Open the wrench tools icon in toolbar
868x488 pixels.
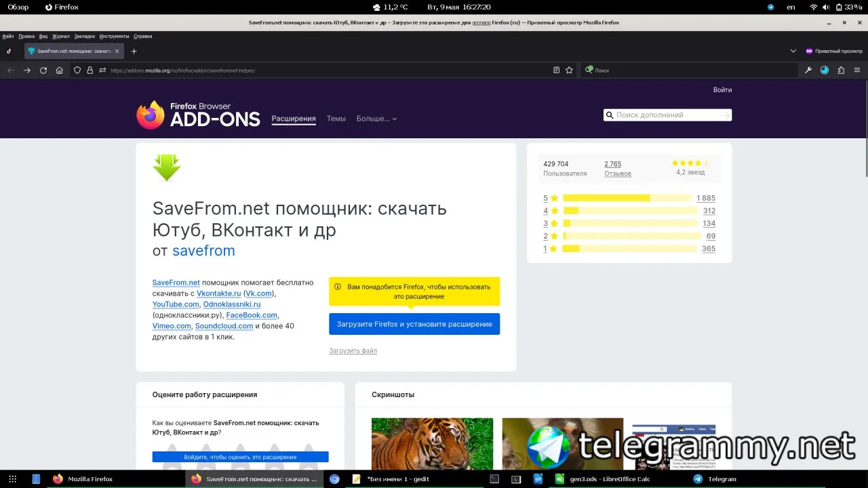coord(808,70)
